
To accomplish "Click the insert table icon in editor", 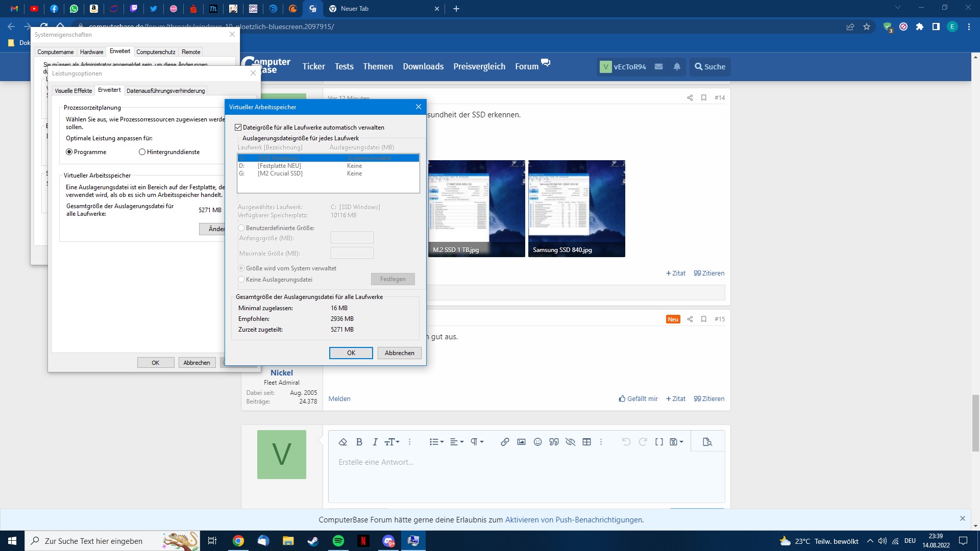I will pyautogui.click(x=586, y=442).
